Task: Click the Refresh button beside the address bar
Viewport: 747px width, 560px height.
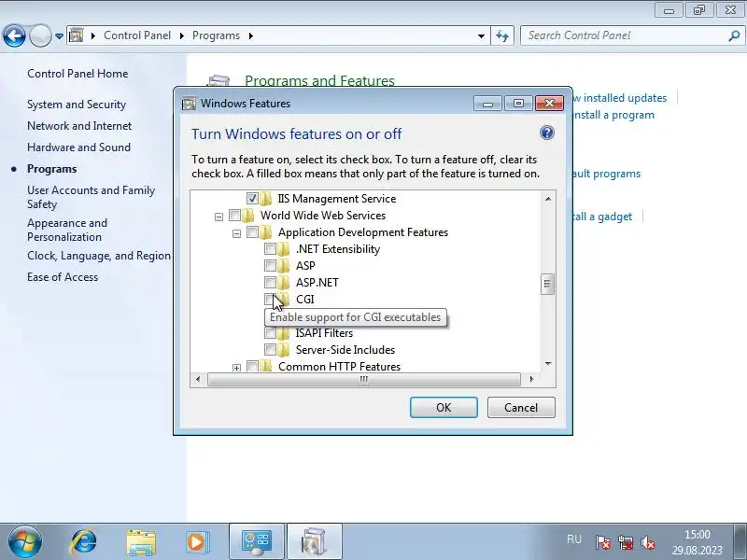Action: click(x=502, y=35)
